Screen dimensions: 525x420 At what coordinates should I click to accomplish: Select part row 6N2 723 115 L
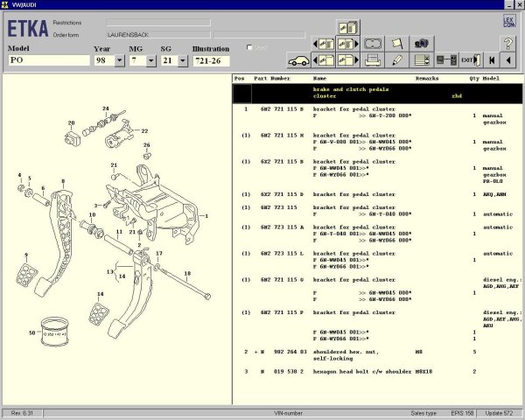(377, 260)
